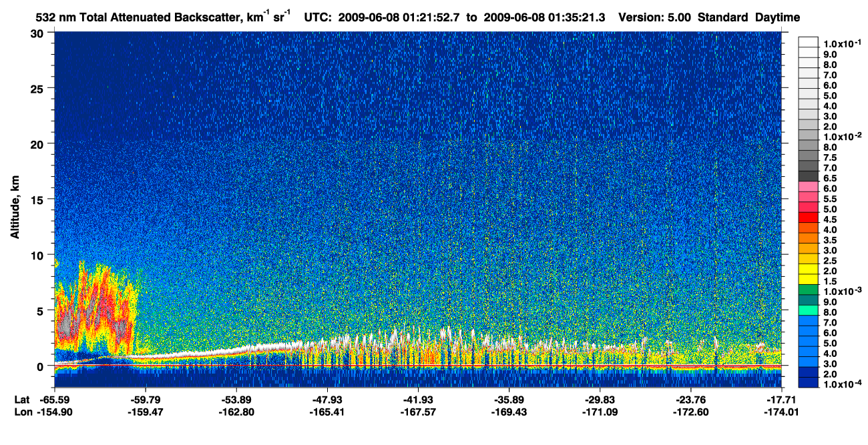Click the colorbar label "2.5"

coord(830,261)
